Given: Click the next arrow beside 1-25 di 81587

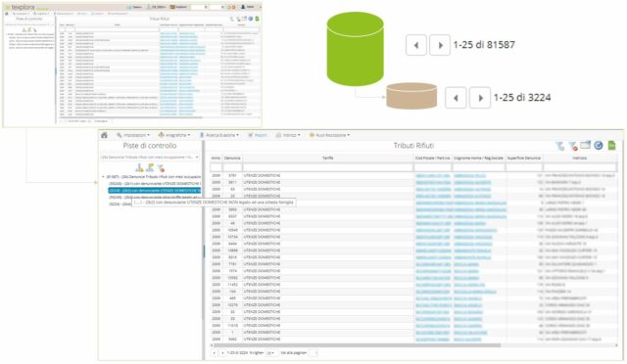Looking at the screenshot, I should pos(440,45).
